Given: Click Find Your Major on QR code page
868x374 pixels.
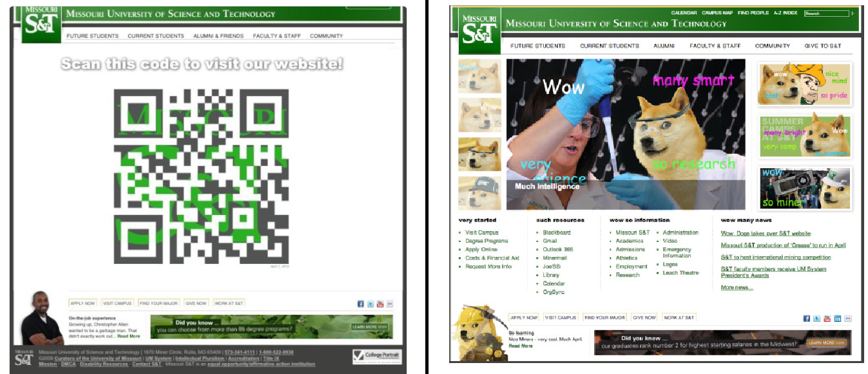Looking at the screenshot, I should tap(159, 303).
